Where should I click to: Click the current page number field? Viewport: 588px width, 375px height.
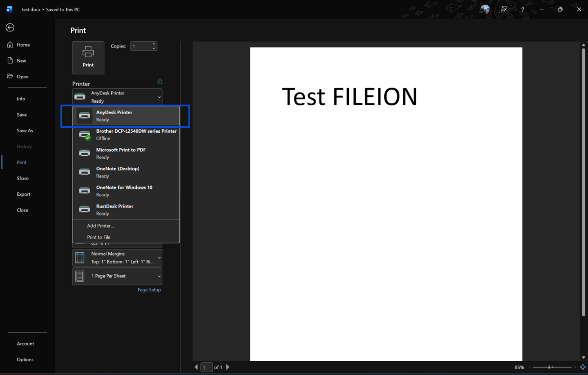tap(207, 367)
